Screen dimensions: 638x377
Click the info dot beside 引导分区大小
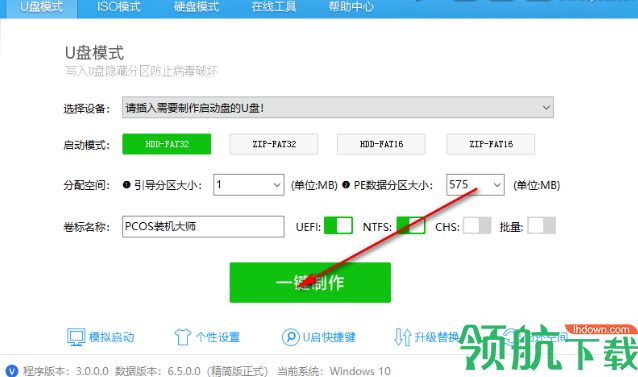[x=126, y=185]
